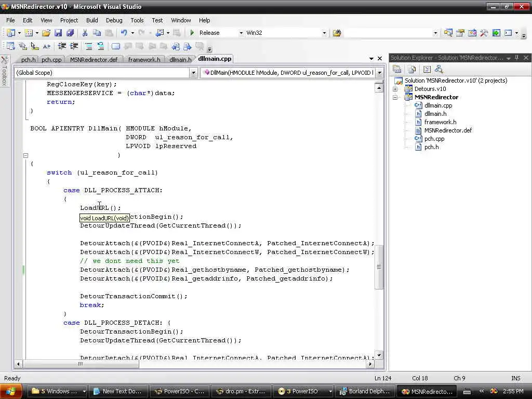This screenshot has height=399, width=532.
Task: Click the Decrease Indent icon
Action: click(62, 46)
